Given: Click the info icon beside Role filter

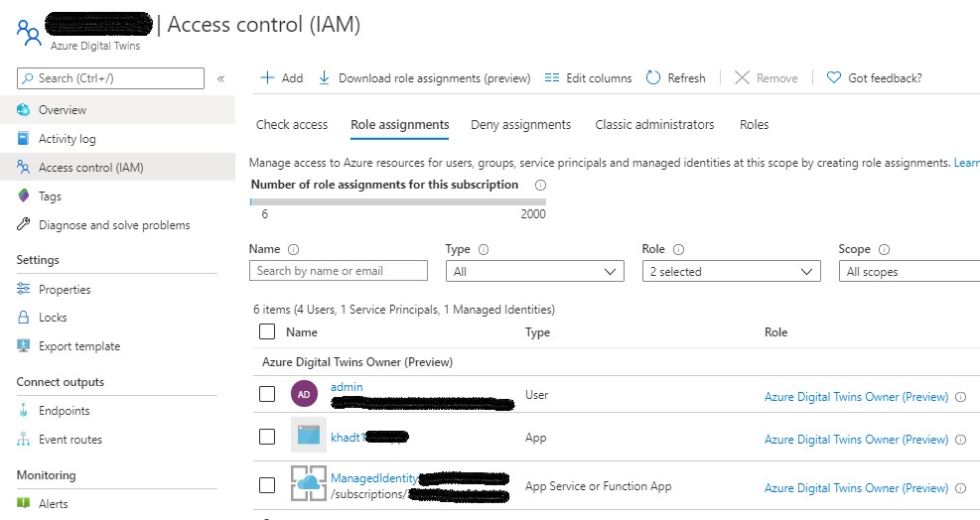Looking at the screenshot, I should (679, 249).
